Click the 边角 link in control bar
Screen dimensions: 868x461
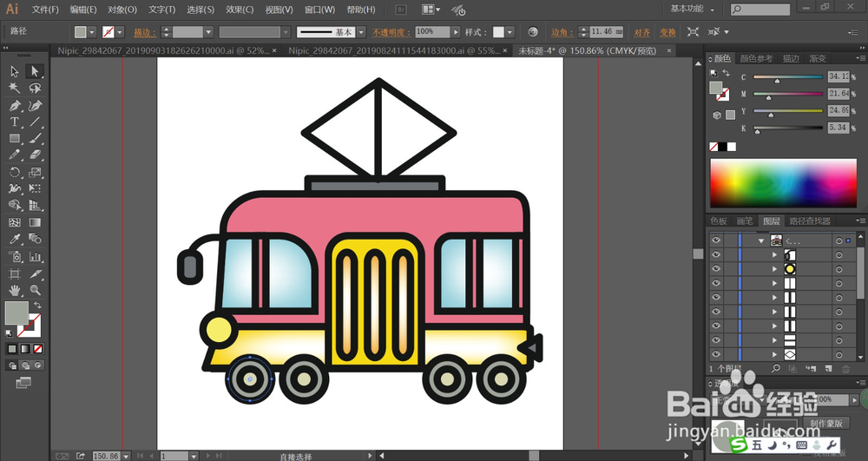(562, 33)
